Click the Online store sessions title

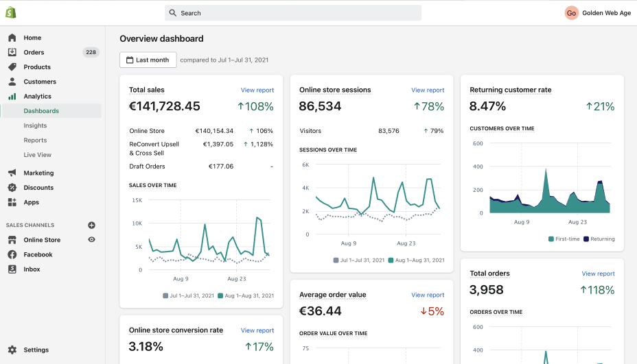coord(335,90)
